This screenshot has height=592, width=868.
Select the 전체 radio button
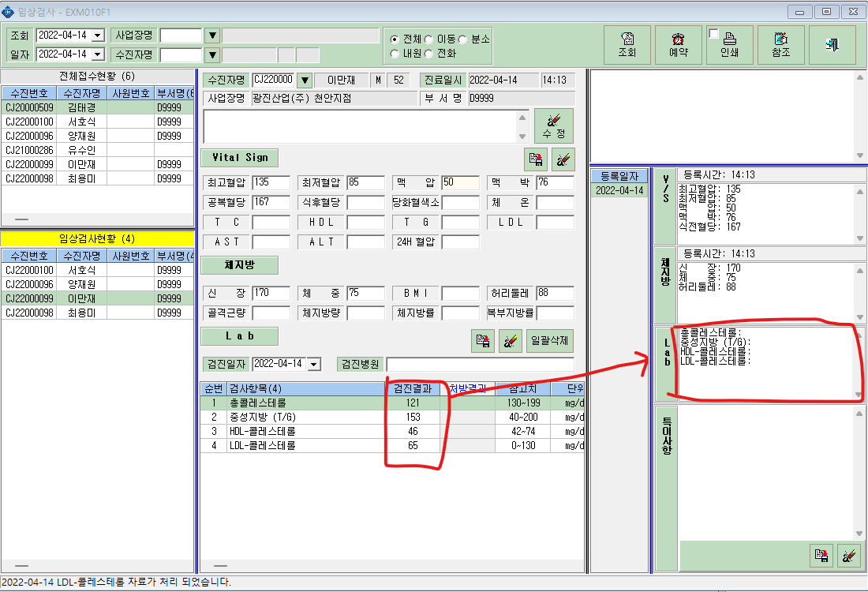(x=394, y=39)
